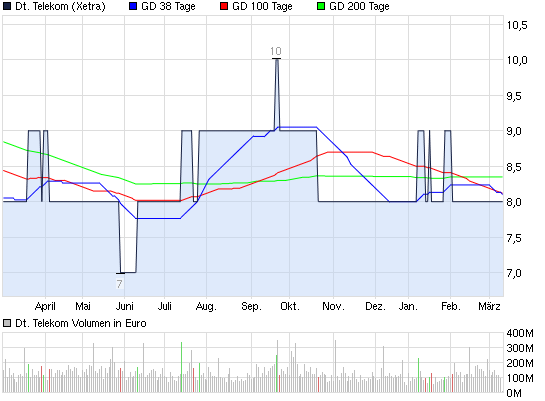Click the 7,0 price axis value

514,273
